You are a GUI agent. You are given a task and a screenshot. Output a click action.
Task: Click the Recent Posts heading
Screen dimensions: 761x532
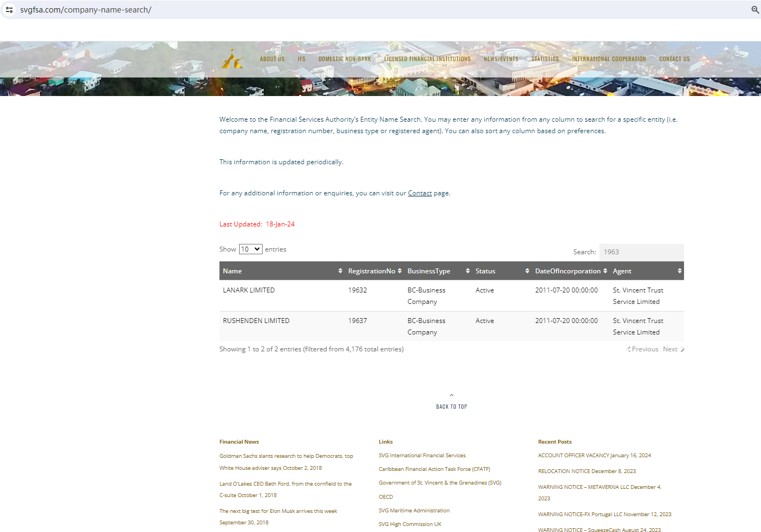tap(555, 442)
